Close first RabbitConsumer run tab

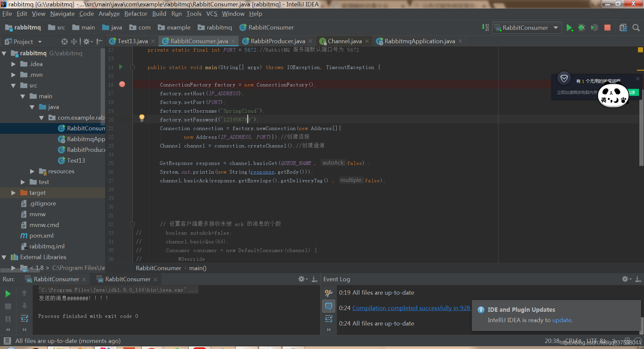click(x=84, y=279)
